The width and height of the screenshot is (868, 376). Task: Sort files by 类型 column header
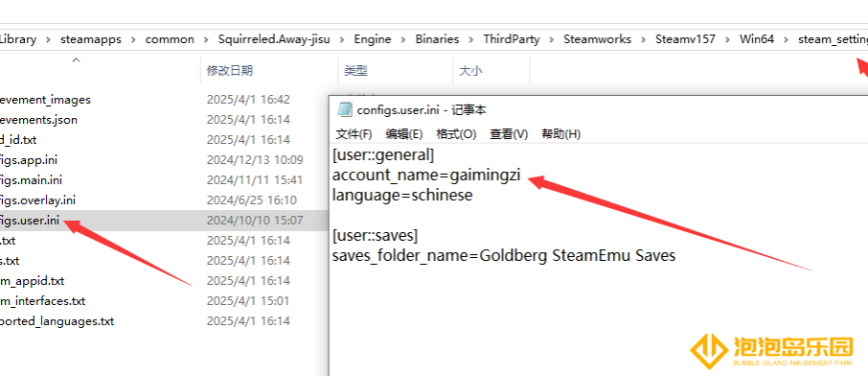[x=355, y=70]
